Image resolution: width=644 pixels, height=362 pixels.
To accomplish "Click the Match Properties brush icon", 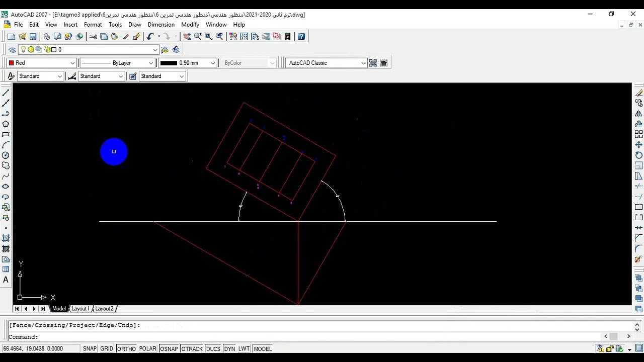I will [x=126, y=36].
